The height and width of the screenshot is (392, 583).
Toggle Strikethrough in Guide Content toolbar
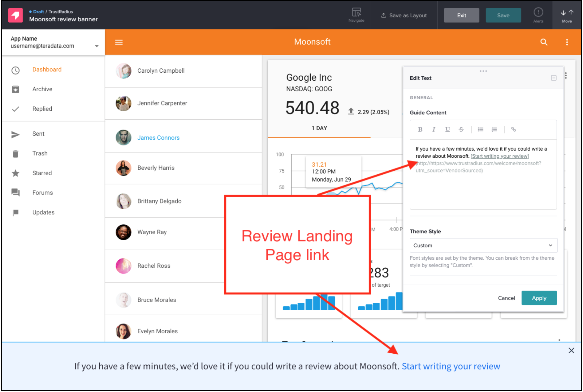[x=461, y=130]
